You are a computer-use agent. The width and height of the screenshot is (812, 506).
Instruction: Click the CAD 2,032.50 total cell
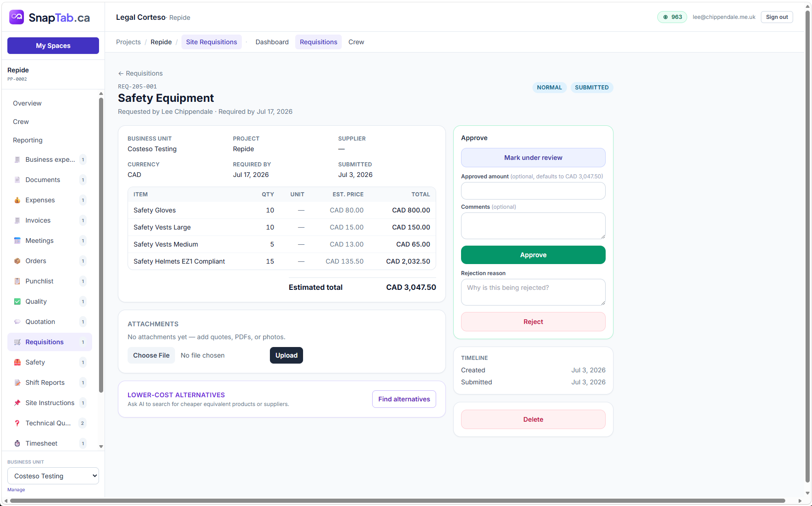coord(408,261)
